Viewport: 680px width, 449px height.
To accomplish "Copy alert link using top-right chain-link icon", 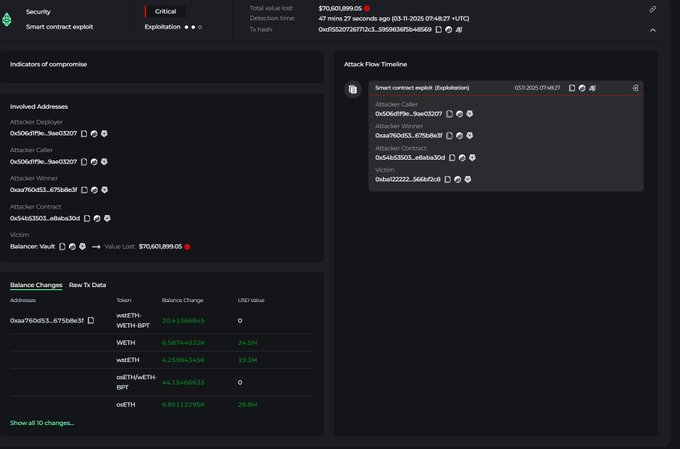I will [x=653, y=9].
